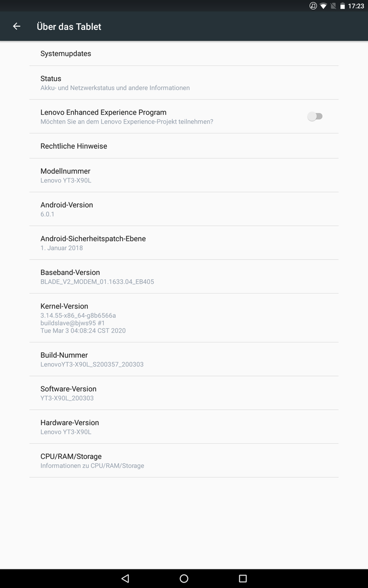Tap the Android home circle button
368x588 pixels.
coord(184,578)
